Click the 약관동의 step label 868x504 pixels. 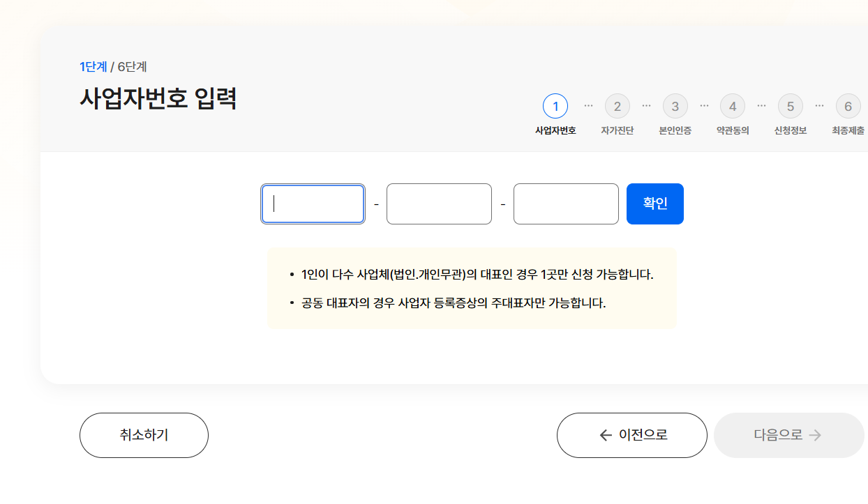coord(733,130)
